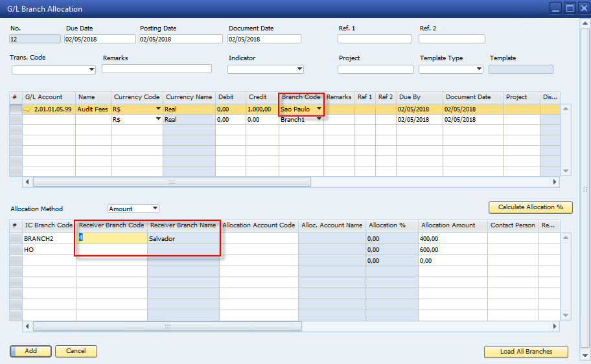Maximize the G/L Branch Allocation window
This screenshot has width=591, height=364.
click(570, 8)
